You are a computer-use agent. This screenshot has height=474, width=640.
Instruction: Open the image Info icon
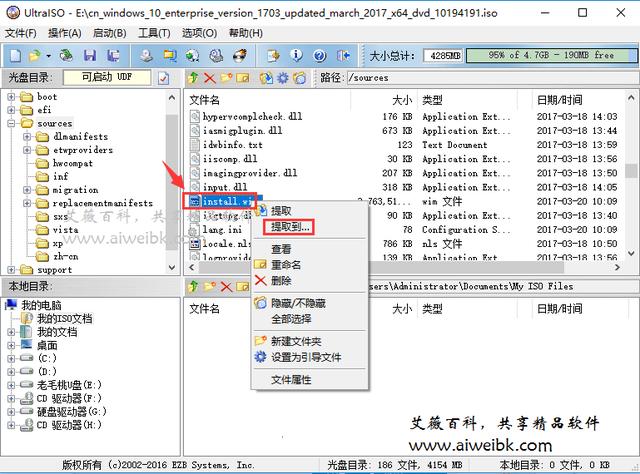click(x=297, y=56)
